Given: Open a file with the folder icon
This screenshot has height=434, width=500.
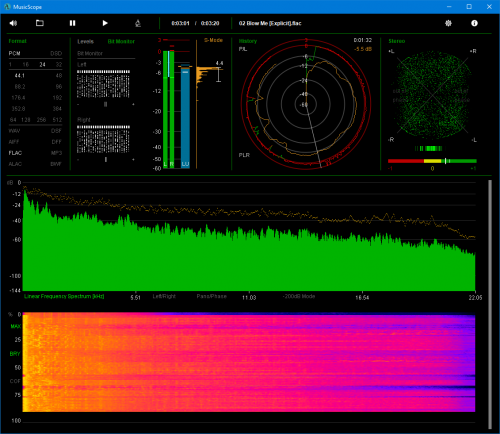Looking at the screenshot, I should point(40,23).
